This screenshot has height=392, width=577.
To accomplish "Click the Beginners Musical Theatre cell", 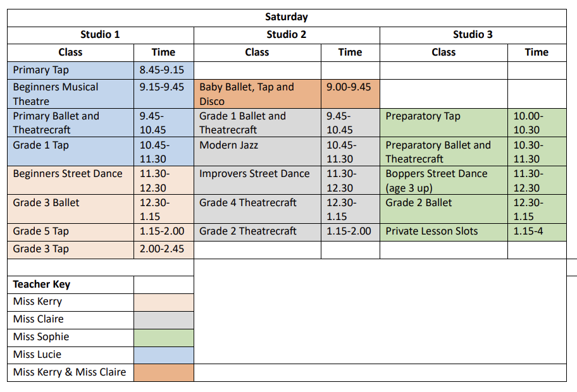I will click(70, 94).
